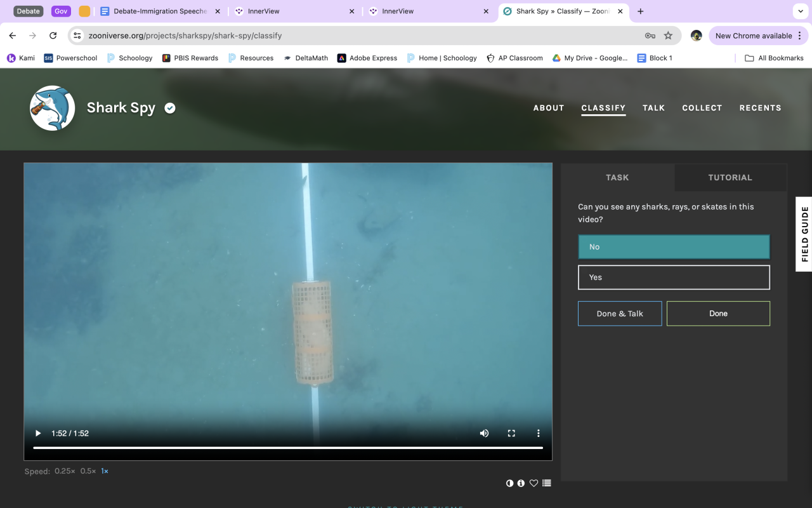The width and height of the screenshot is (812, 508).
Task: Close the Shark Spy Classify tab
Action: (x=620, y=11)
